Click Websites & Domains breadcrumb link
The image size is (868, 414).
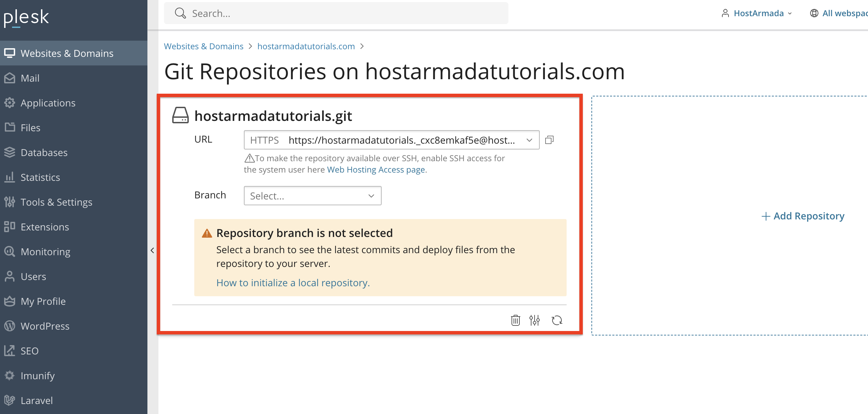click(204, 46)
